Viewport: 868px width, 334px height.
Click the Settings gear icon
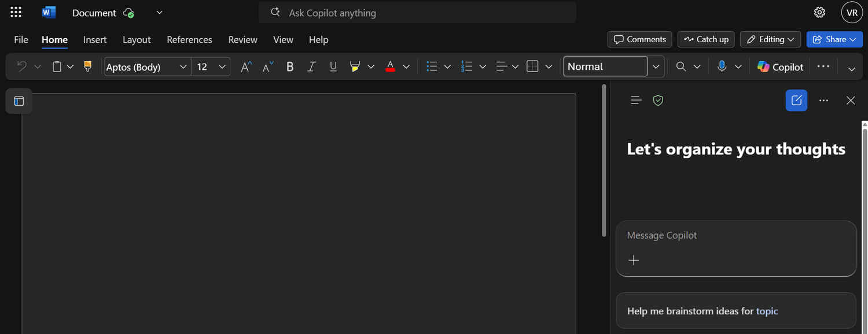coord(819,13)
